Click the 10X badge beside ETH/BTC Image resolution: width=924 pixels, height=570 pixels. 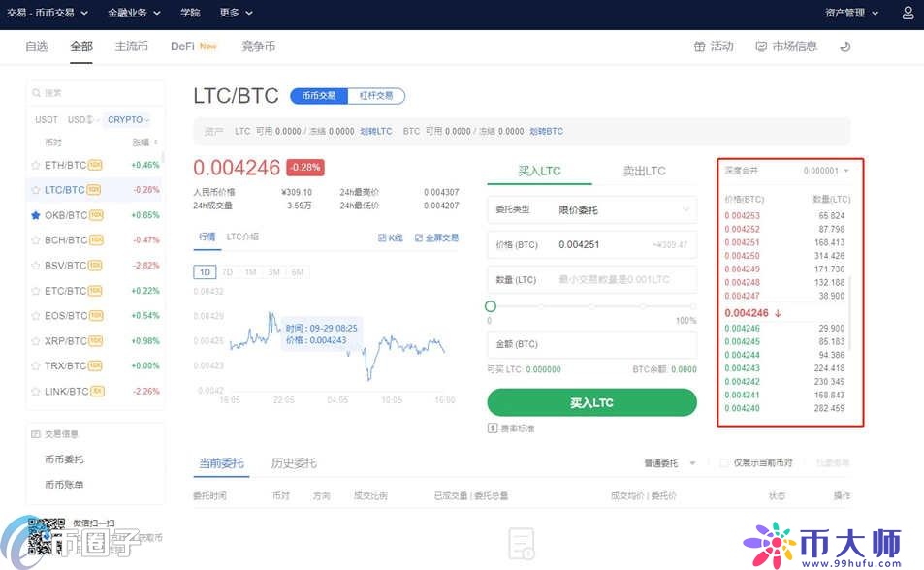coord(95,165)
